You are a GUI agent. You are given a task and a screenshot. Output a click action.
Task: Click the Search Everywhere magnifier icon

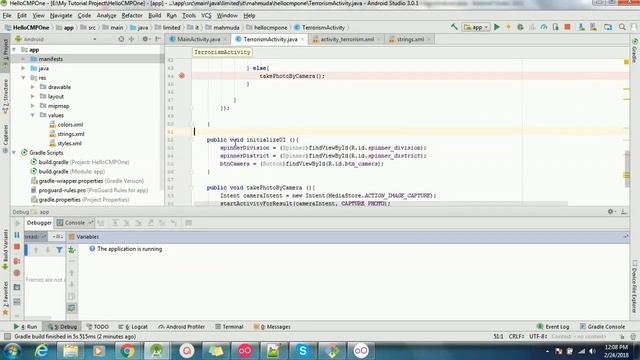(622, 27)
